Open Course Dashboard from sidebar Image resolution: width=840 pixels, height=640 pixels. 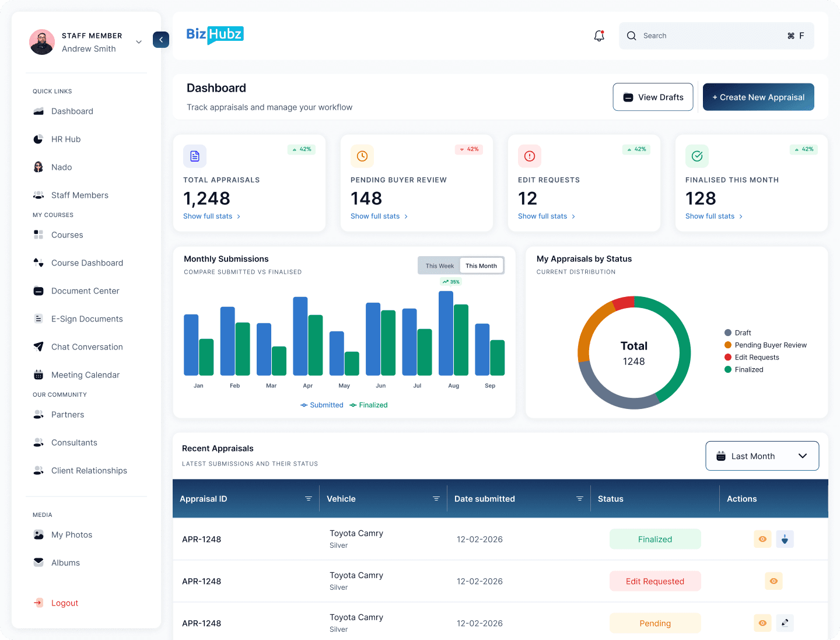click(86, 263)
